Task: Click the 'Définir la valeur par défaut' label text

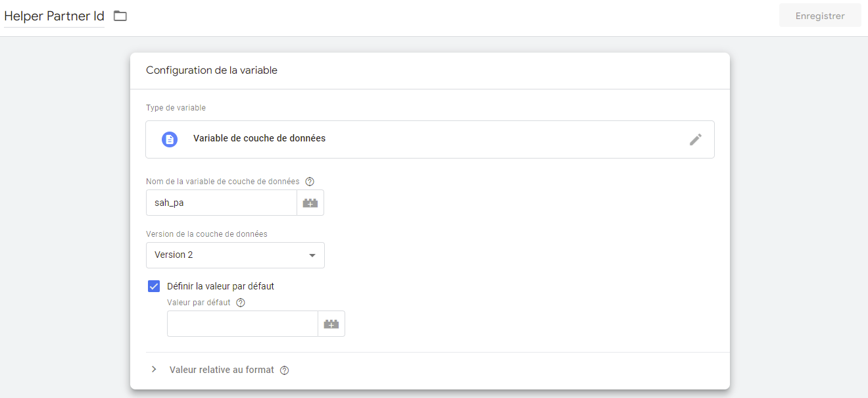Action: pos(220,286)
